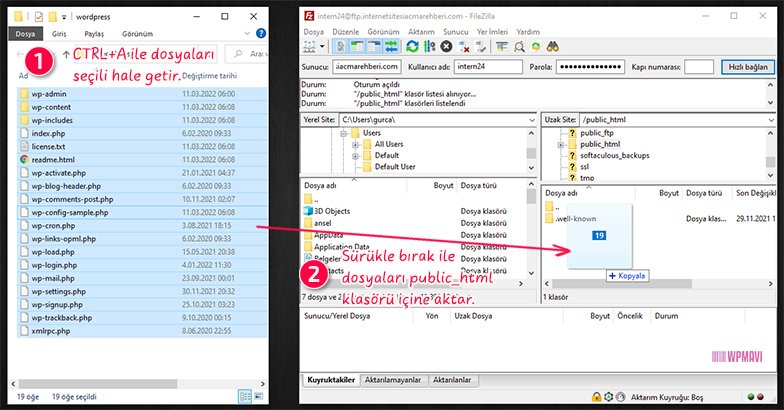Open the Yerel Site path dropdown
Screen dimensions: 784x410
tap(532, 120)
